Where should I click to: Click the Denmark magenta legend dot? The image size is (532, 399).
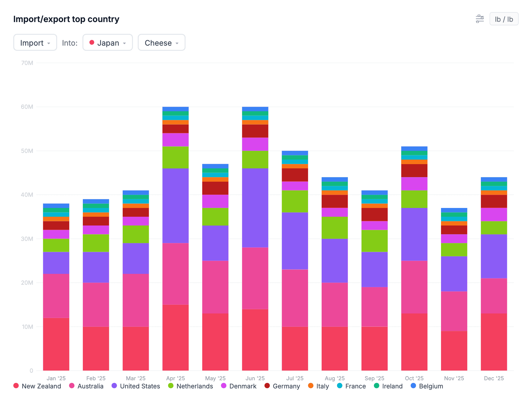224,386
